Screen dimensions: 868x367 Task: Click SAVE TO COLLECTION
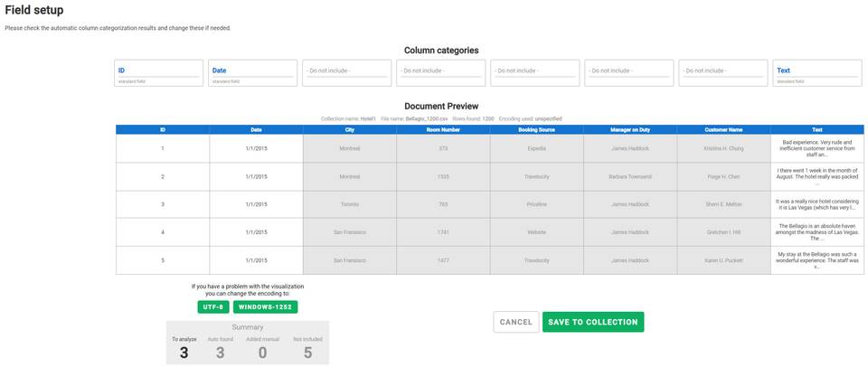593,322
